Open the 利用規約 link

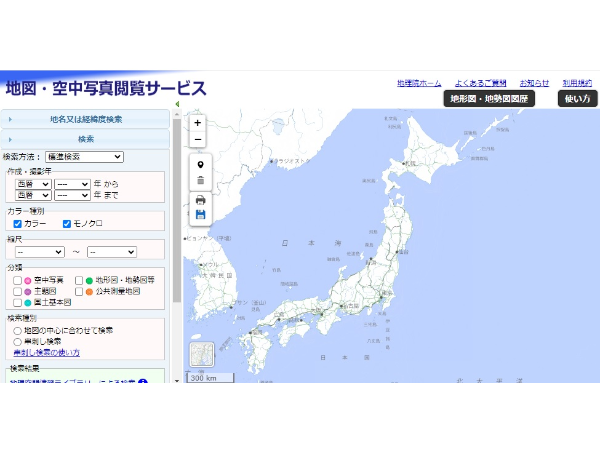[x=577, y=83]
